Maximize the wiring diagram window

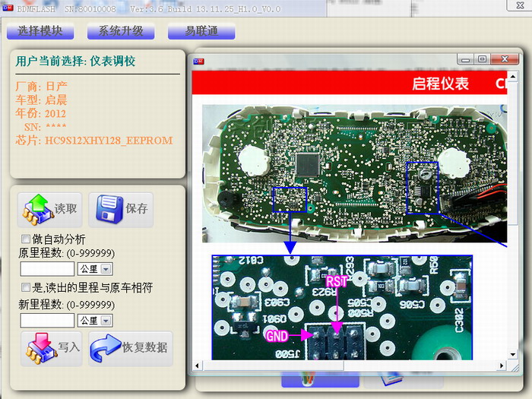(x=482, y=59)
